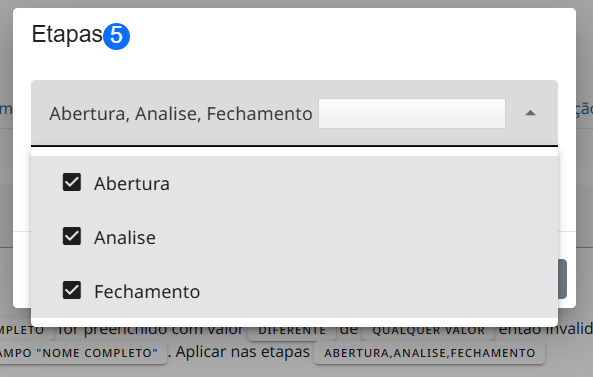Click the 'Aplicar nas etapas' text
The width and height of the screenshot is (593, 377).
[x=242, y=352]
